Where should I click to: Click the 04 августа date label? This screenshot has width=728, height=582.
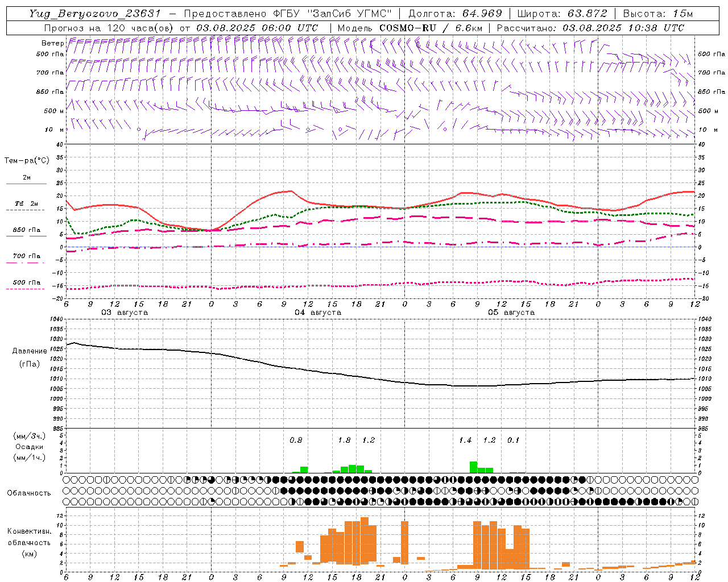[x=318, y=313]
